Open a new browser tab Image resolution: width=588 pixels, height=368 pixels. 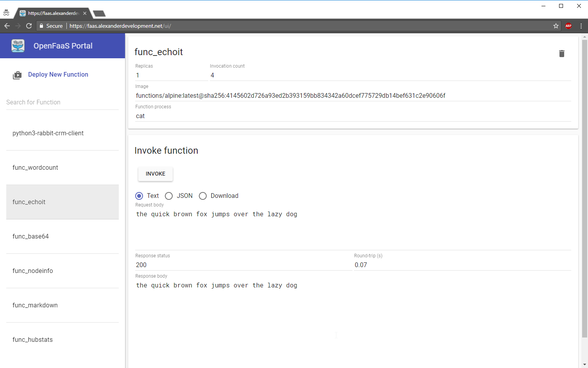[x=99, y=14]
